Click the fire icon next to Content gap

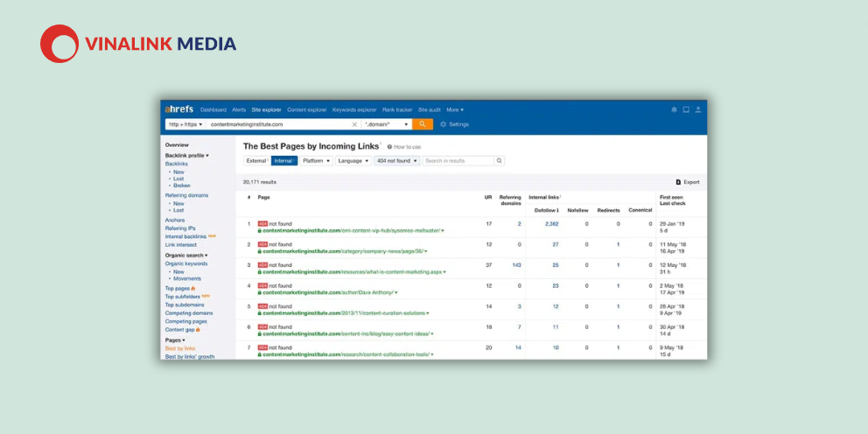pos(198,329)
